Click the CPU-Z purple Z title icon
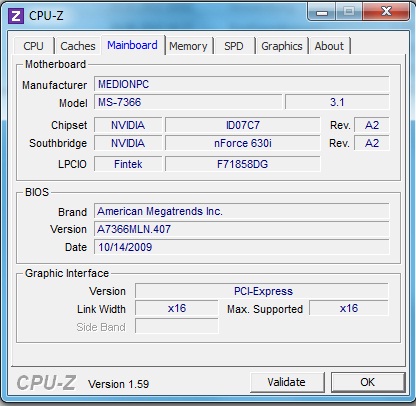This screenshot has width=416, height=406. click(16, 16)
